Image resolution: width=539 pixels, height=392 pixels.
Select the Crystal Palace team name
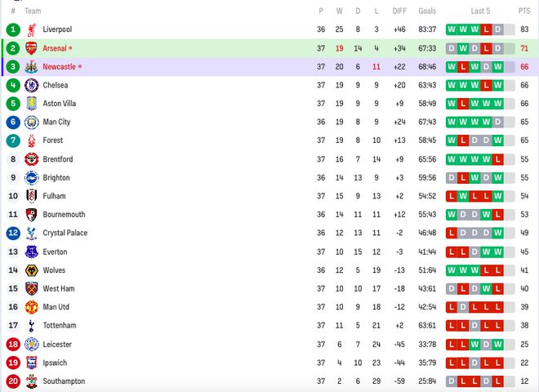pos(65,234)
